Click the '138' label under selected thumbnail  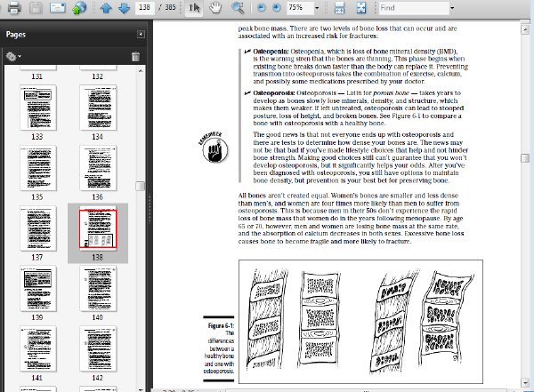tap(97, 257)
